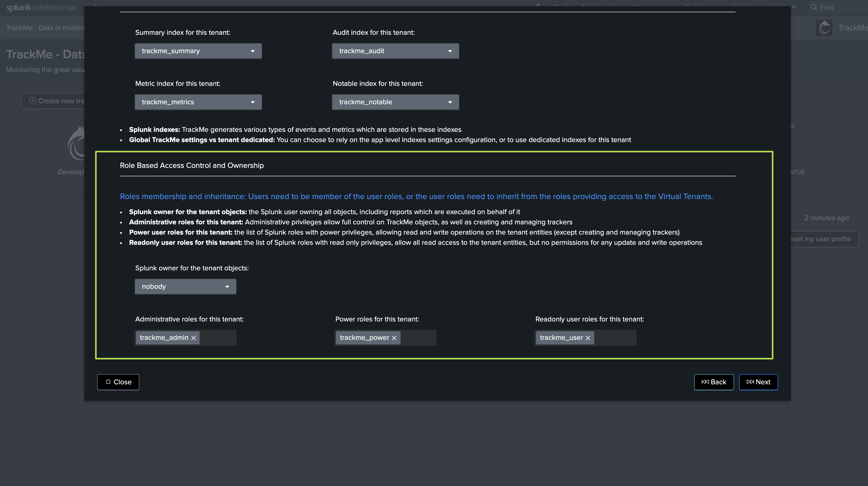Click the splunk>enterprise logo
This screenshot has width=868, height=486.
(x=41, y=7)
